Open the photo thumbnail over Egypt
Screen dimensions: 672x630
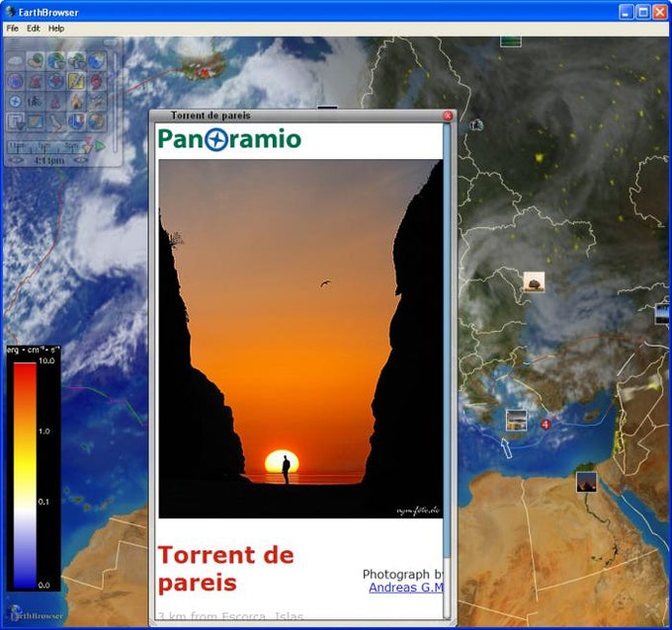[586, 482]
